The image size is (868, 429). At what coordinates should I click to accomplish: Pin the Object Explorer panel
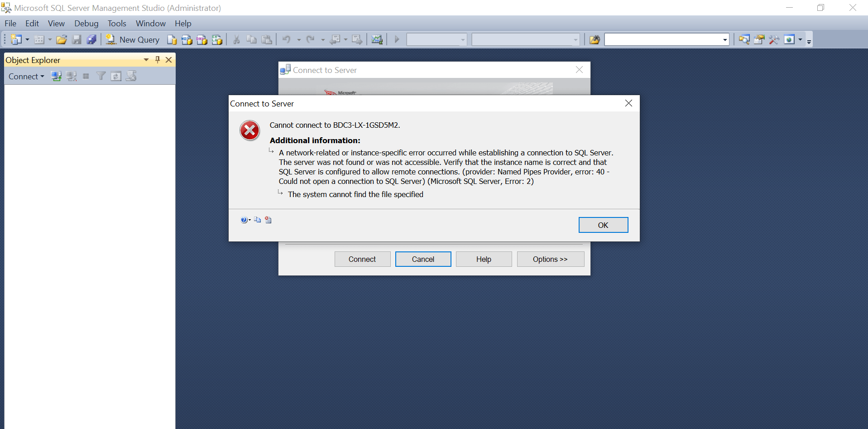click(x=158, y=60)
